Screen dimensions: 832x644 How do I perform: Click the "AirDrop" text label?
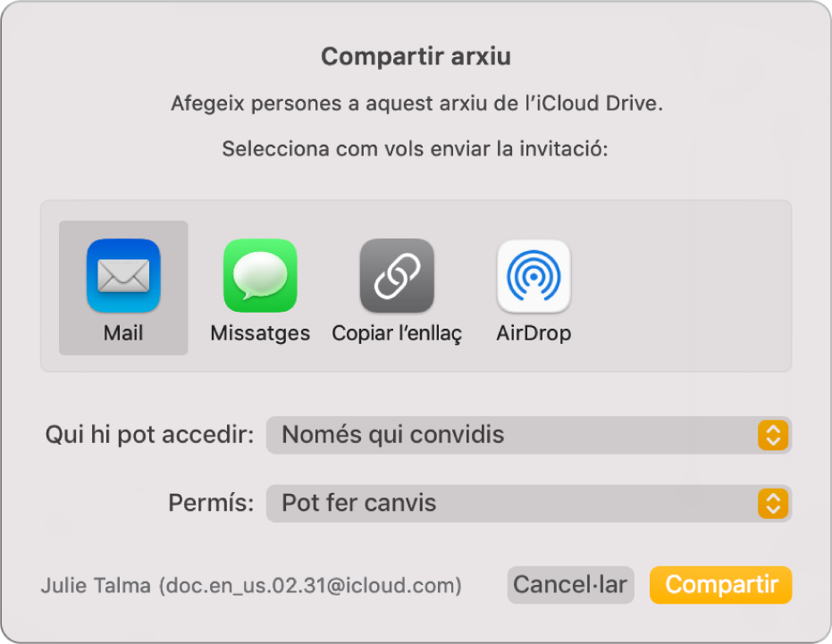pos(534,334)
